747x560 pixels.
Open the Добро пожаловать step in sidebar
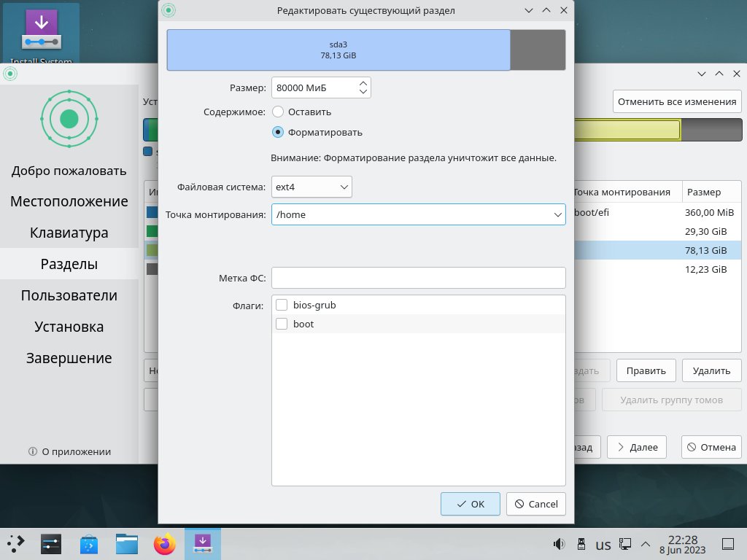click(69, 171)
